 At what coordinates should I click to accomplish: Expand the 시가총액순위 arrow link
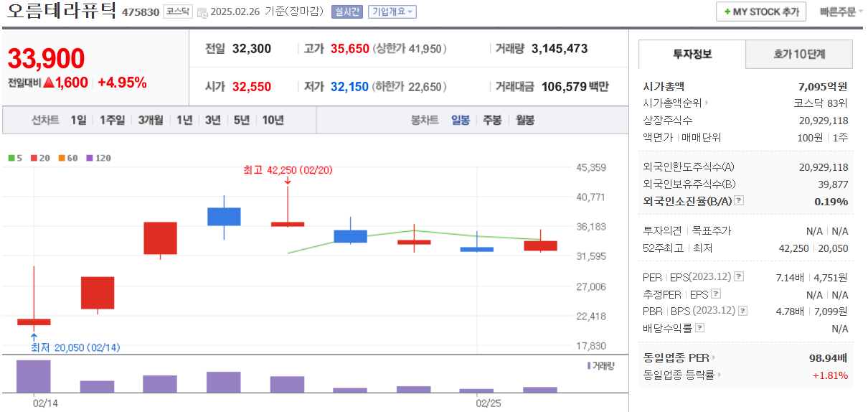click(707, 103)
